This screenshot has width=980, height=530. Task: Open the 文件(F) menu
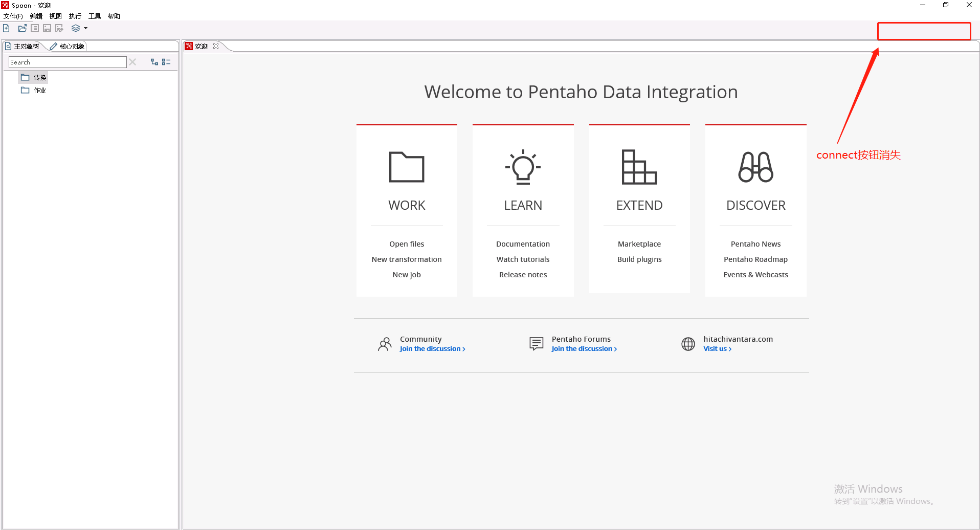click(x=13, y=16)
